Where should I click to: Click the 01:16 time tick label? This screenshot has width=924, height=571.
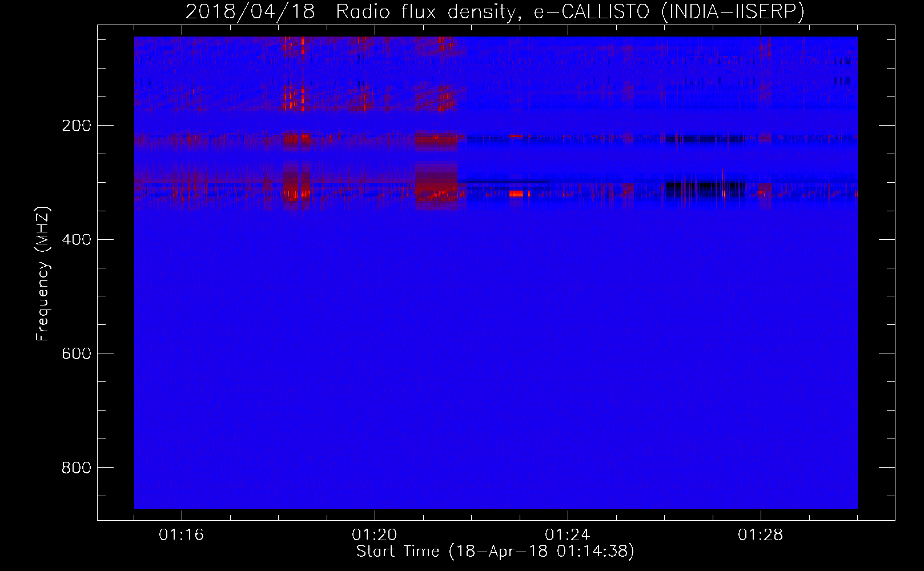pyautogui.click(x=182, y=535)
